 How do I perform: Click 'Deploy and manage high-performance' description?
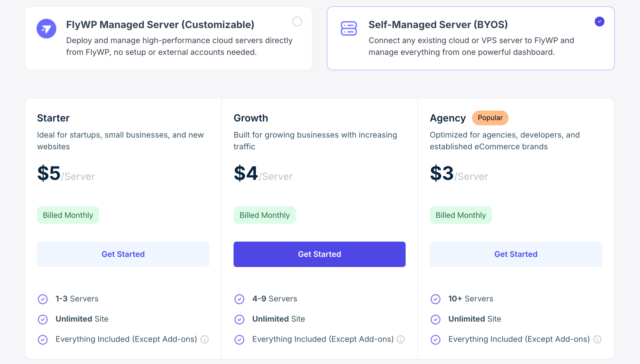click(x=179, y=46)
